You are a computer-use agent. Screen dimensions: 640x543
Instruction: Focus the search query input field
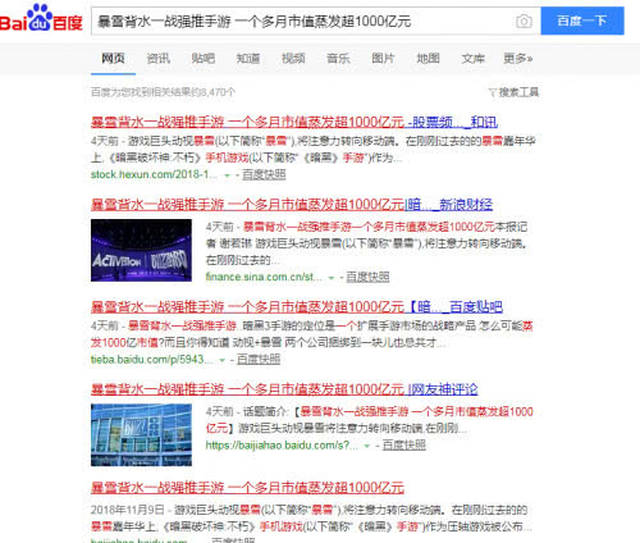click(x=304, y=21)
